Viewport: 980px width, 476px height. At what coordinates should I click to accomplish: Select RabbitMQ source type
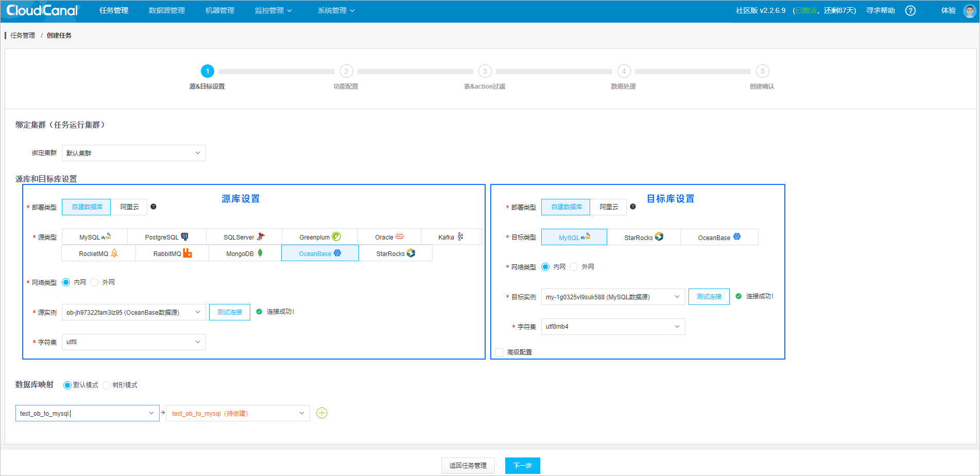(x=171, y=253)
